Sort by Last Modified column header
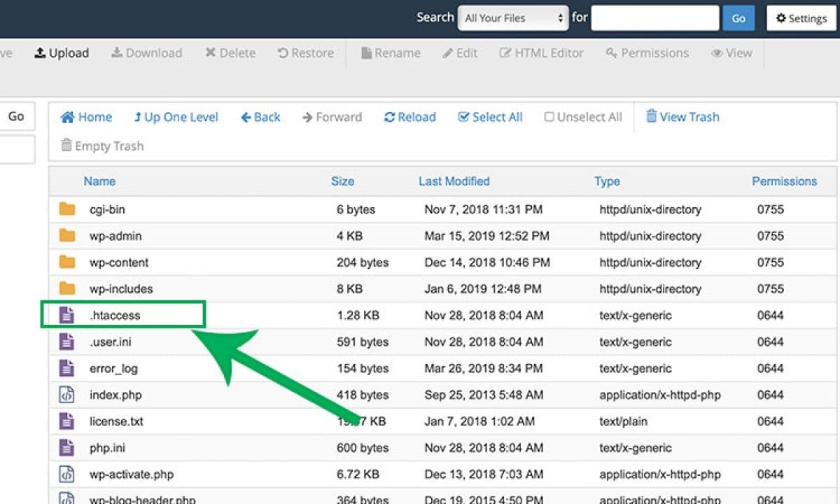The image size is (840, 504). (454, 181)
